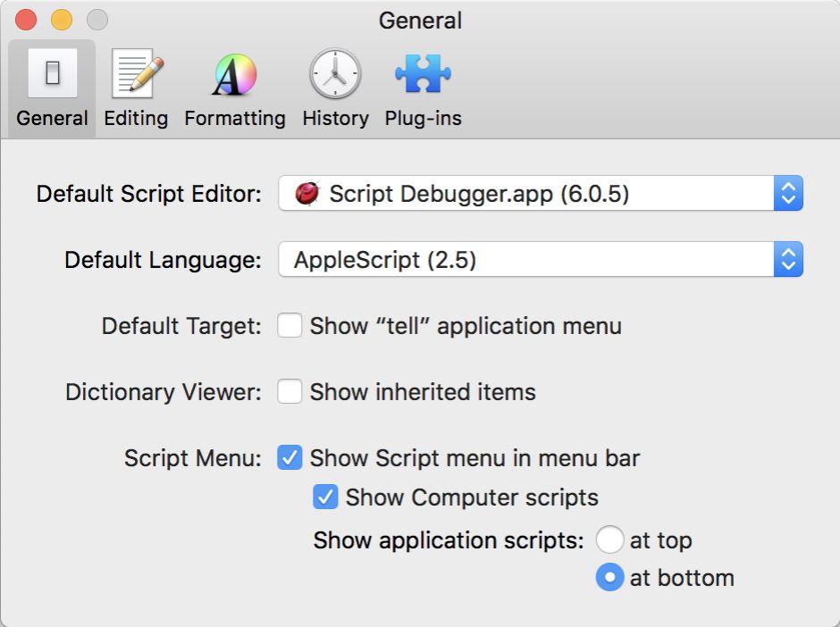The height and width of the screenshot is (627, 840).
Task: Select the "at bottom" radio button
Action: click(x=609, y=578)
